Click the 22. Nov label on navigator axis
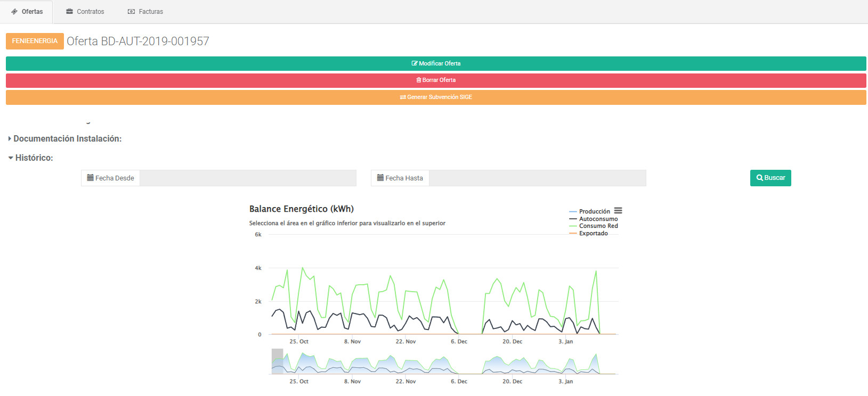Screen dimensions: 868x396 (405, 382)
